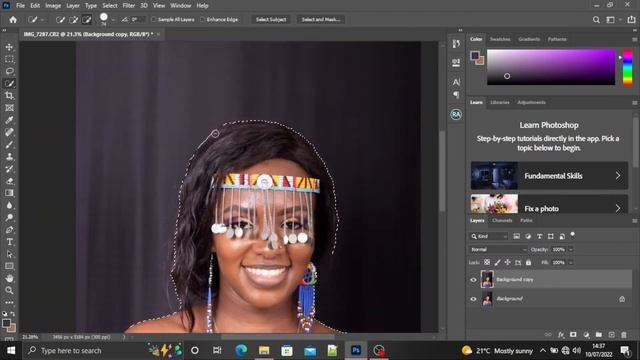Select the Path Selection tool
640x360 pixels.
point(9,254)
